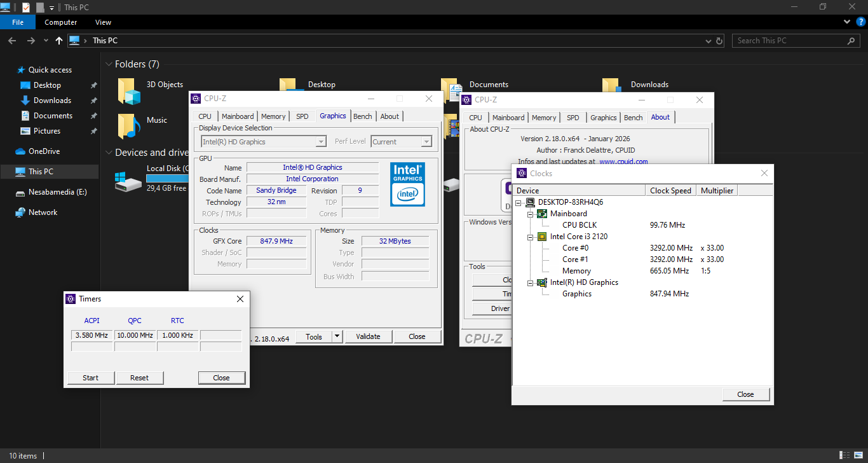Click the refresh icon beside address bar
Screen dimensions: 868x463
(719, 41)
